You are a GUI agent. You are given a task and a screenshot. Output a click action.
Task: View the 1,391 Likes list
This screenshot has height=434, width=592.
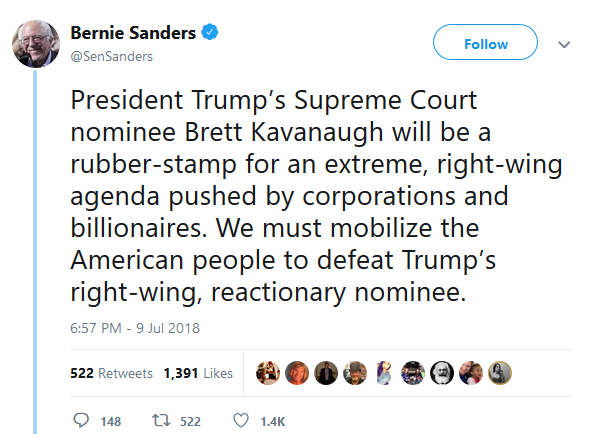click(x=198, y=373)
